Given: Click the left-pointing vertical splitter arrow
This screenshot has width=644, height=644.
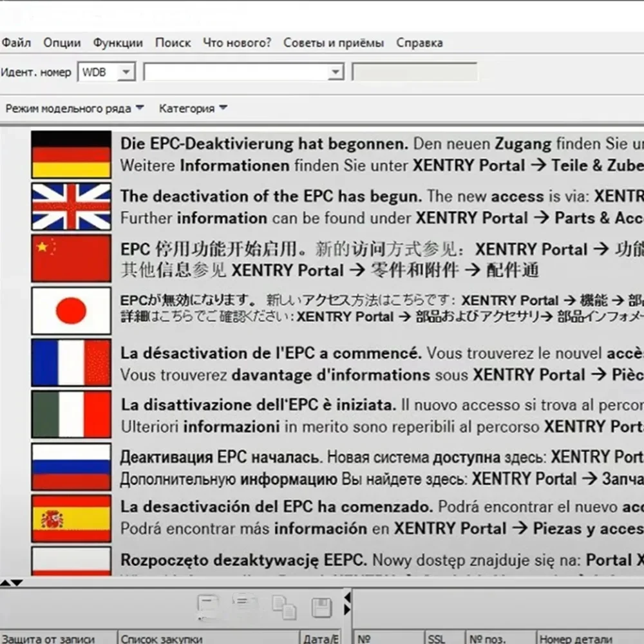Looking at the screenshot, I should [348, 597].
